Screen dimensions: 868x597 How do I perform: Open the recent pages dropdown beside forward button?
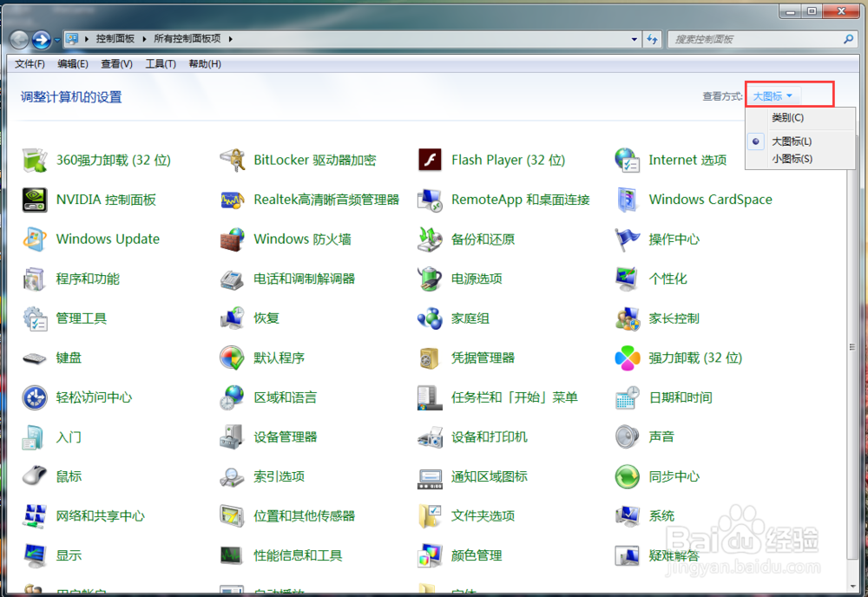pyautogui.click(x=56, y=40)
